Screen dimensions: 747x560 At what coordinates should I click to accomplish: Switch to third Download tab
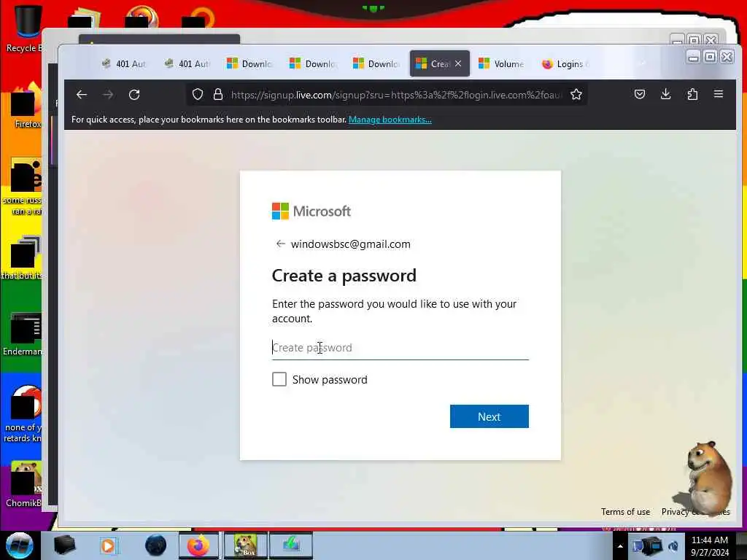tap(376, 63)
